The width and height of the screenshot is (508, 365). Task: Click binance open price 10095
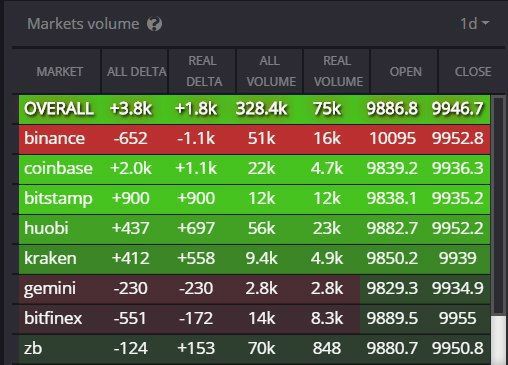point(393,138)
